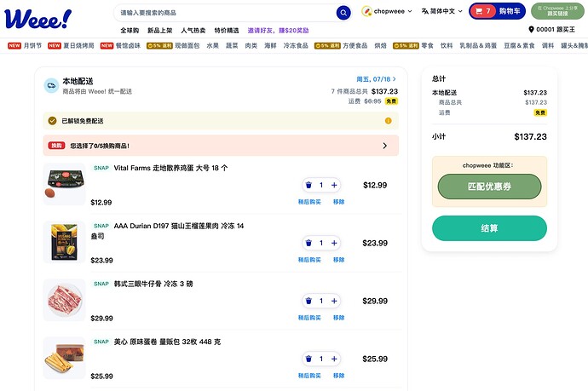Open the 美心 原味蛋卷 thumbnail
Screen dimensions: 588x391
pos(65,358)
